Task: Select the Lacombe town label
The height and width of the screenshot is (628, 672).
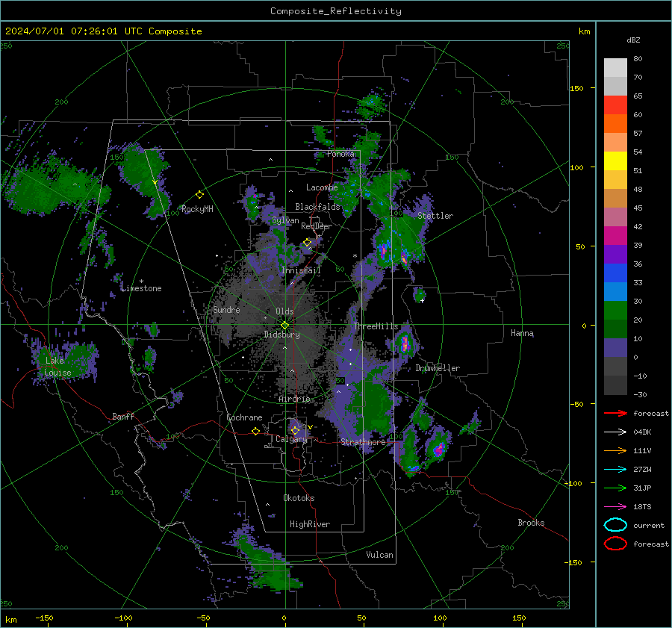Action: point(322,187)
